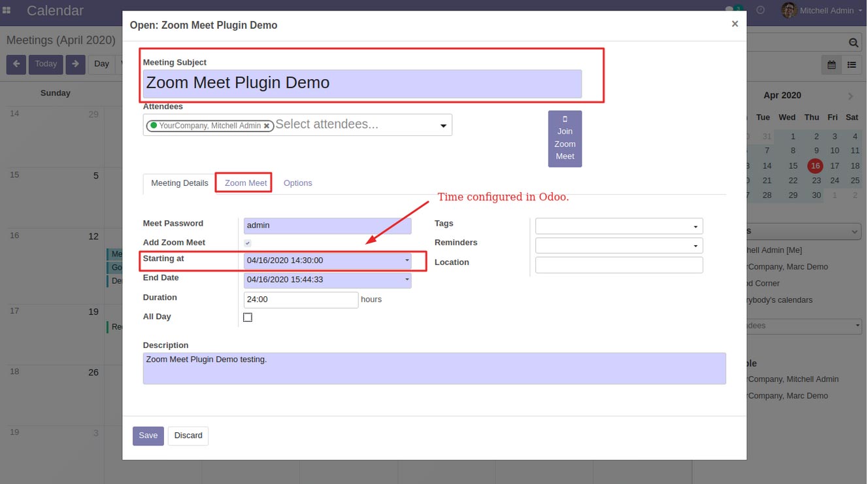Open the Options tab
868x484 pixels.
click(297, 183)
